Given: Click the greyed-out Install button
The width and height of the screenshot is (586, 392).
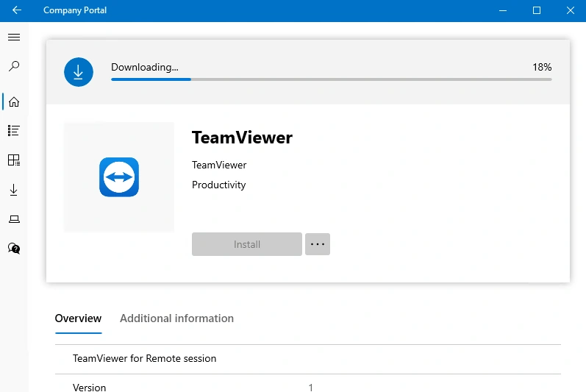Looking at the screenshot, I should tap(246, 244).
